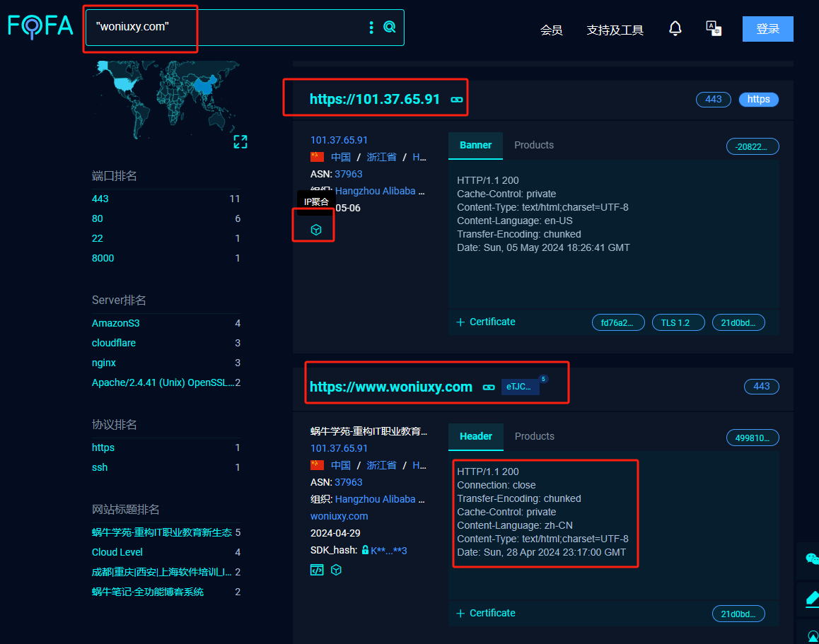
Task: Click 21d0bd... tag in woniuxy.com result
Action: (738, 614)
